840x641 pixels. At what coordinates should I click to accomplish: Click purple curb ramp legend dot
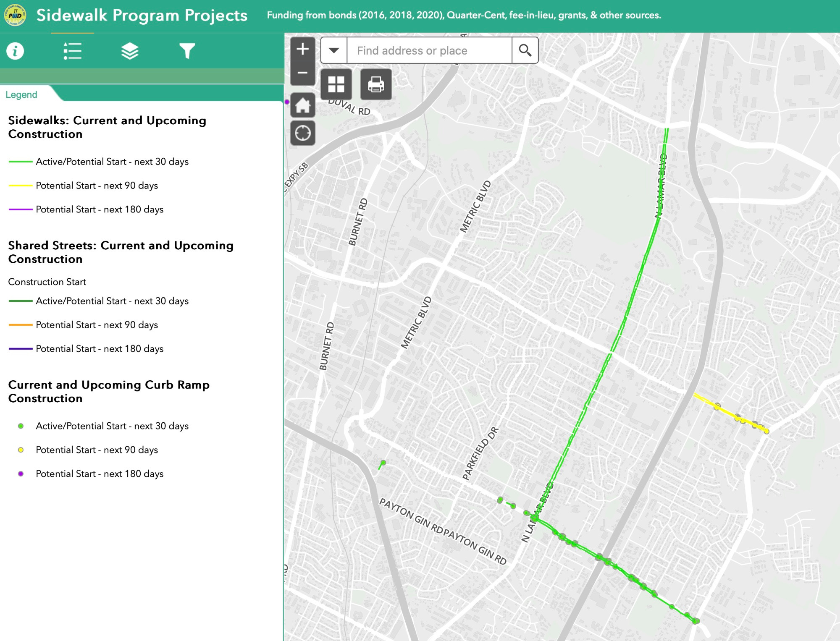click(21, 474)
